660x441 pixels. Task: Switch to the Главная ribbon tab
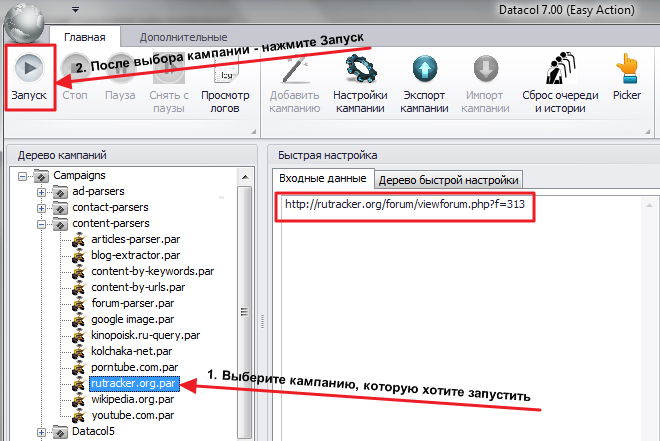[x=85, y=37]
